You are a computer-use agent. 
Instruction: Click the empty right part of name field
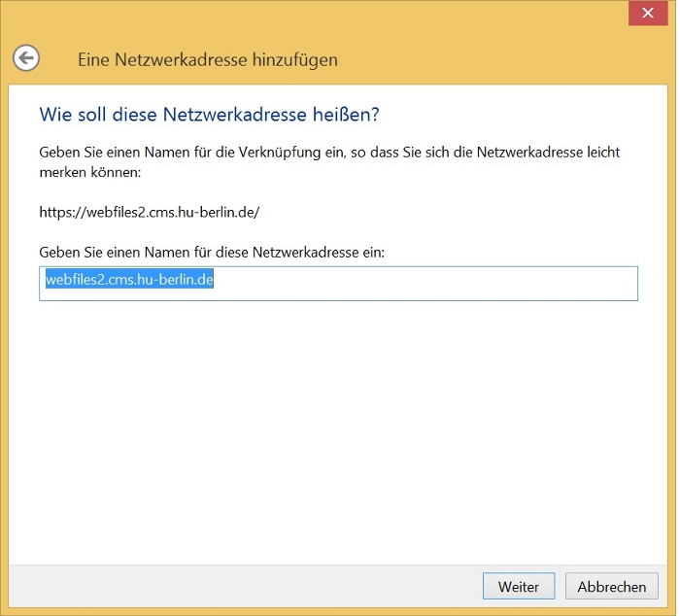pyautogui.click(x=437, y=283)
